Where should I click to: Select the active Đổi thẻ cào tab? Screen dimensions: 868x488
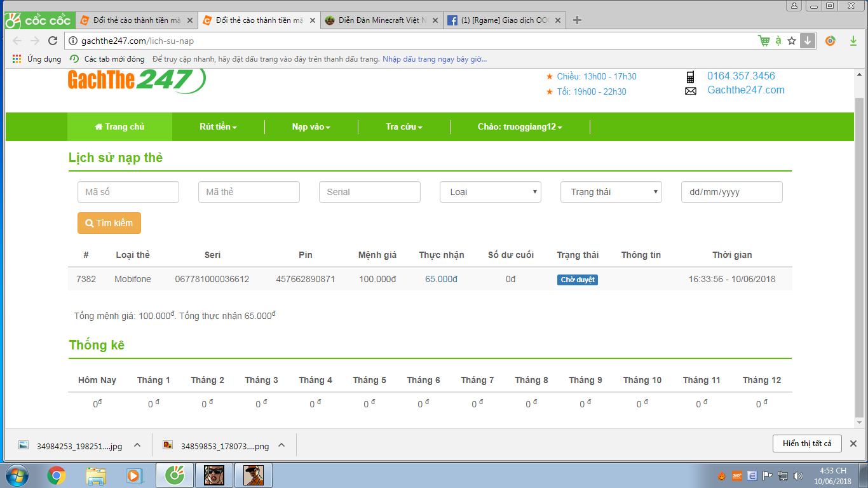point(260,20)
